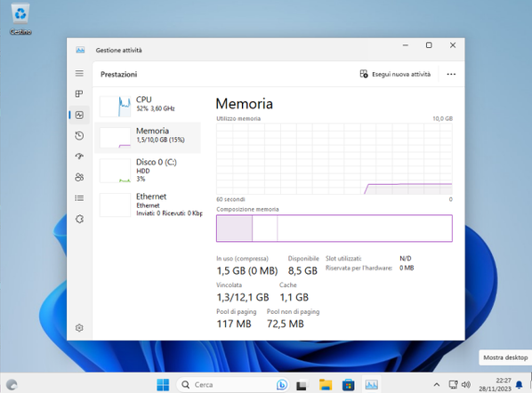Click the Composizione memoria bar

pyautogui.click(x=335, y=229)
